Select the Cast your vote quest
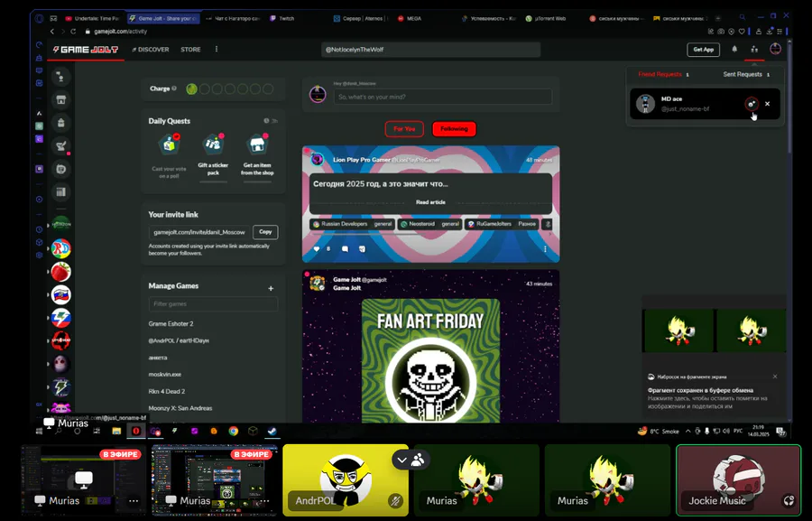 [x=169, y=156]
